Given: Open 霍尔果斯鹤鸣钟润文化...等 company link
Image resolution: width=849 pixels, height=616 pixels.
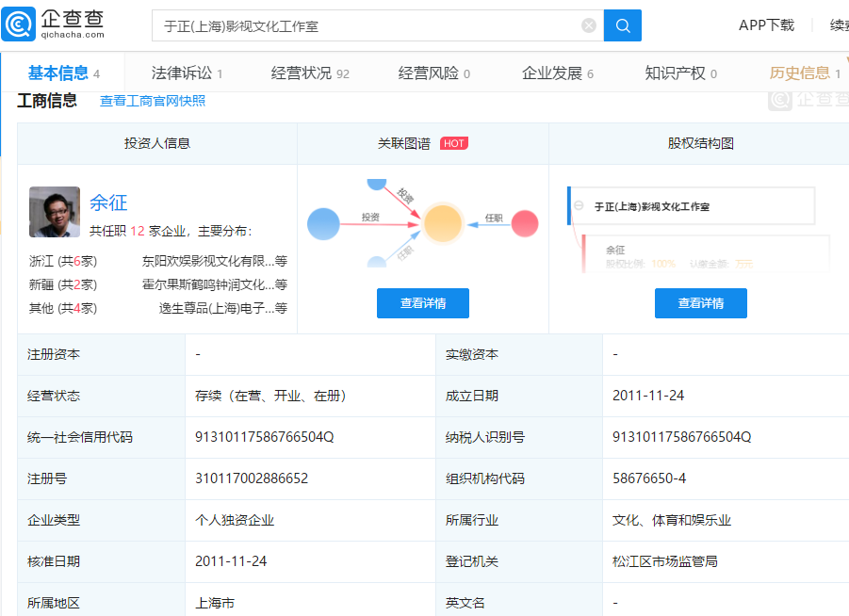Looking at the screenshot, I should pos(215,284).
